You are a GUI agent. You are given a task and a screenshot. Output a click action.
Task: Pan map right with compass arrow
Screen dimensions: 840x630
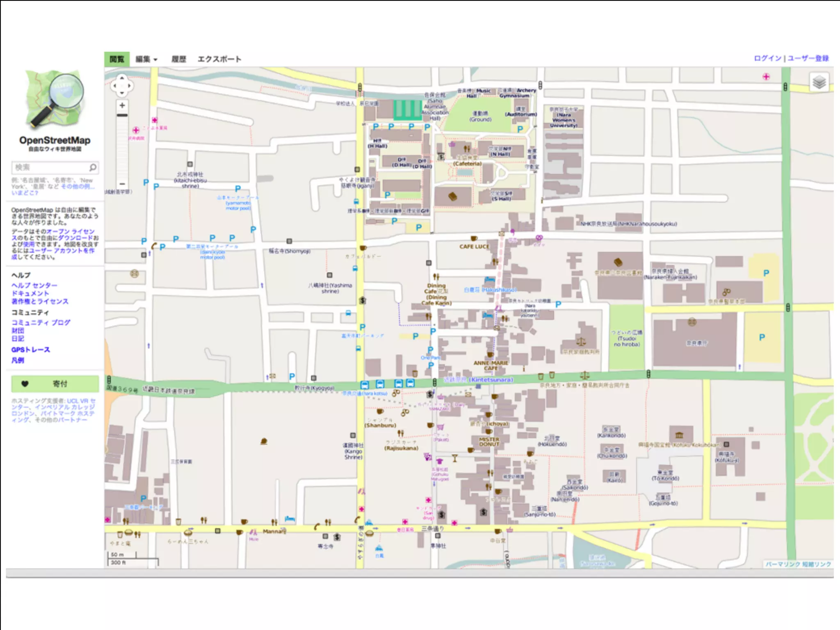click(130, 86)
